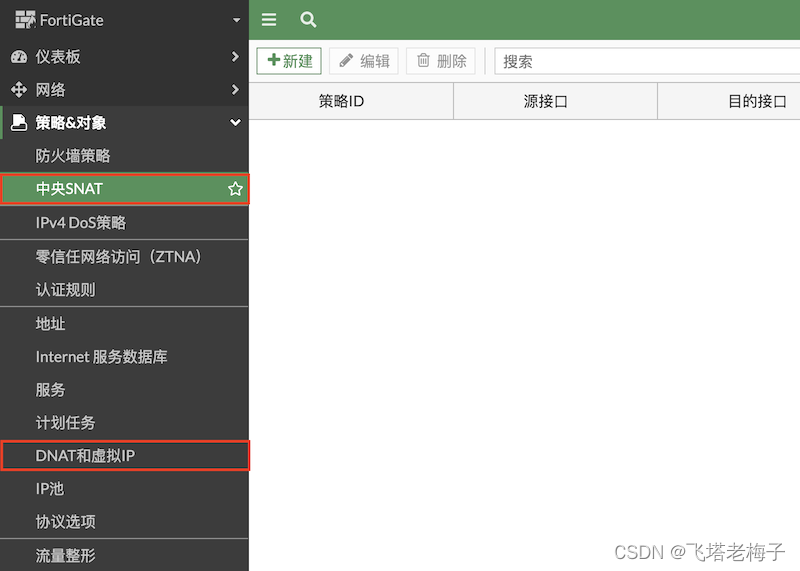Click the 编辑 edit button
The width and height of the screenshot is (800, 571).
(364, 61)
